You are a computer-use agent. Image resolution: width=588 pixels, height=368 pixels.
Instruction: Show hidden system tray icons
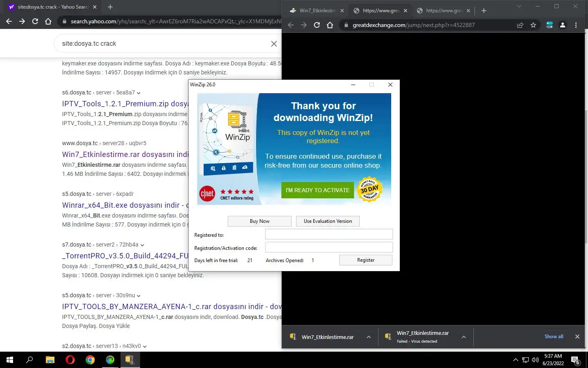(x=515, y=360)
